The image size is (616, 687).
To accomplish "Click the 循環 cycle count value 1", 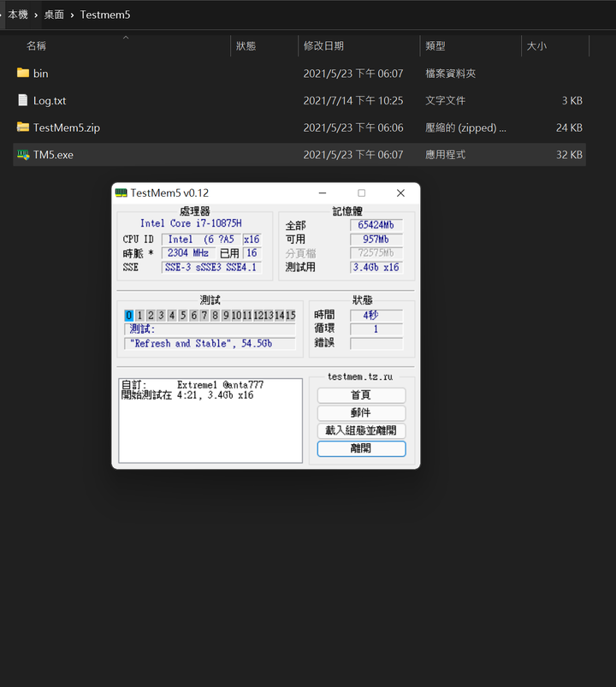I will pyautogui.click(x=376, y=329).
